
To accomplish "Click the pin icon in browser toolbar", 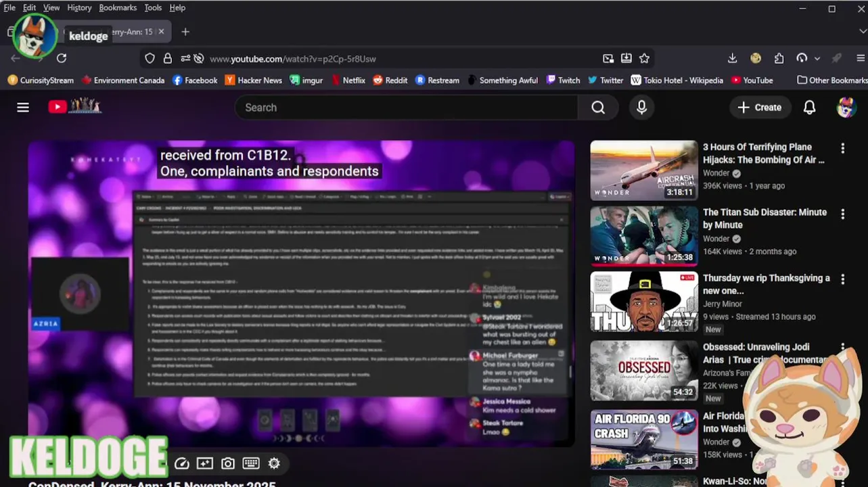I will click(x=838, y=59).
